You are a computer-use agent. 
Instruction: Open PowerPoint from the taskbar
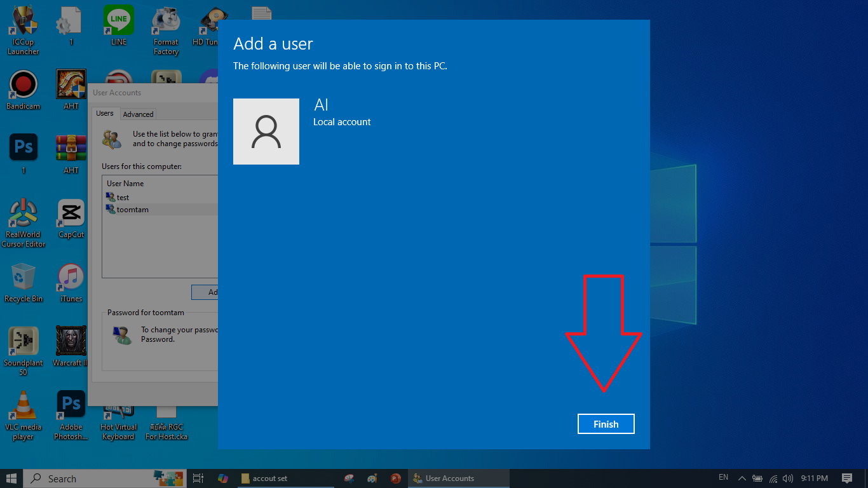click(x=396, y=478)
